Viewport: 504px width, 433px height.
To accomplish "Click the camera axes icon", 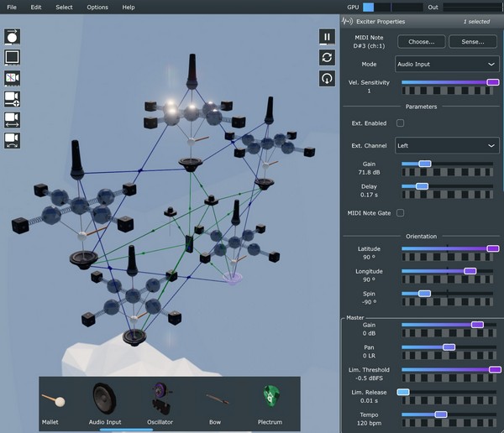I will 13,78.
